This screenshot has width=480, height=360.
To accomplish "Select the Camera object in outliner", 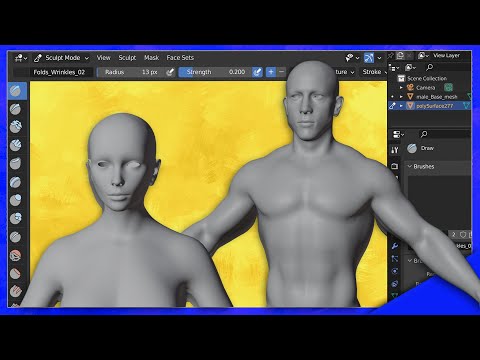I will [426, 88].
